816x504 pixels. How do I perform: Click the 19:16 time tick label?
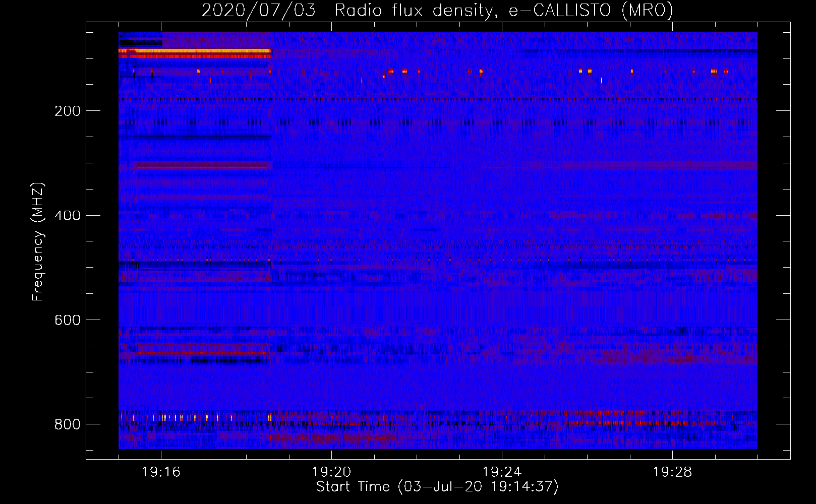(x=161, y=472)
